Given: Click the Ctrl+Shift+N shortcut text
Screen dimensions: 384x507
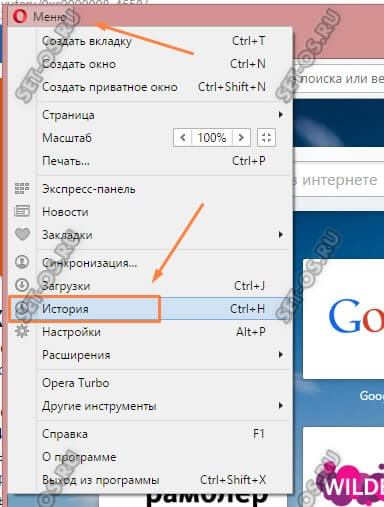Looking at the screenshot, I should (x=232, y=87).
